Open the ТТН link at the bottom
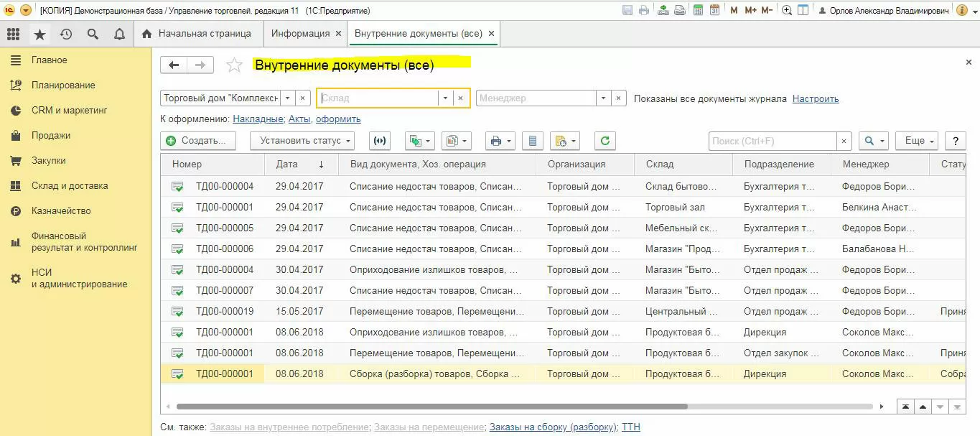This screenshot has height=436, width=980. click(x=631, y=427)
